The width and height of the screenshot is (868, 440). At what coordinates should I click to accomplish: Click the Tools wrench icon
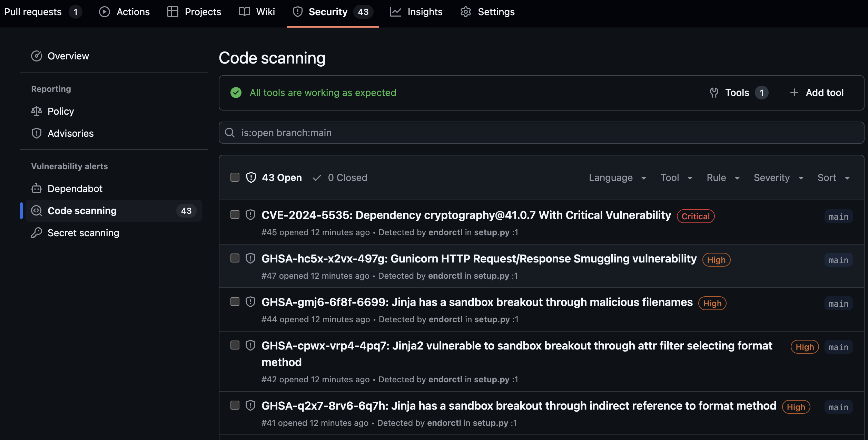click(714, 93)
